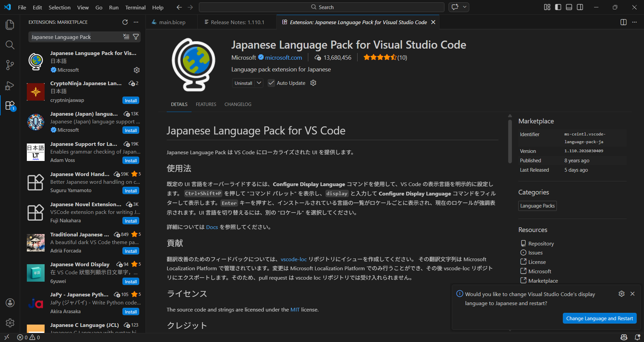644x342 pixels.
Task: Open Customize Layout in the title bar
Action: point(547,7)
